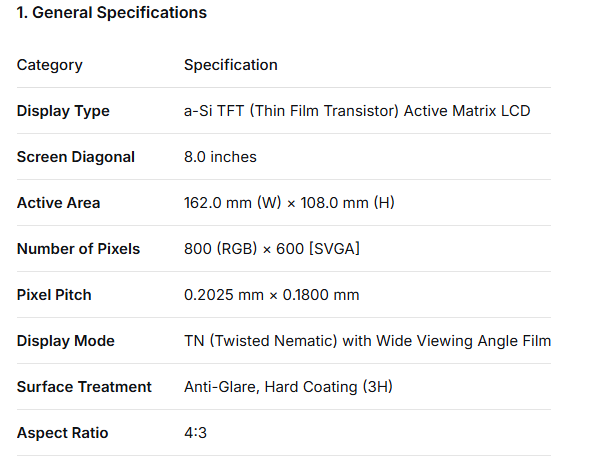Click the '0.2025 mm × 0.1800 mm' value
This screenshot has width=606, height=467.
coord(272,295)
